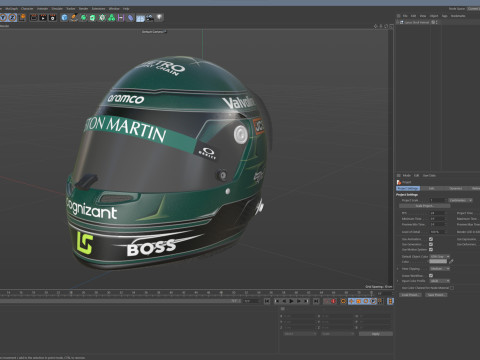Pick color with the eyedropper icon
The width and height of the screenshot is (480, 360).
click(x=451, y=261)
